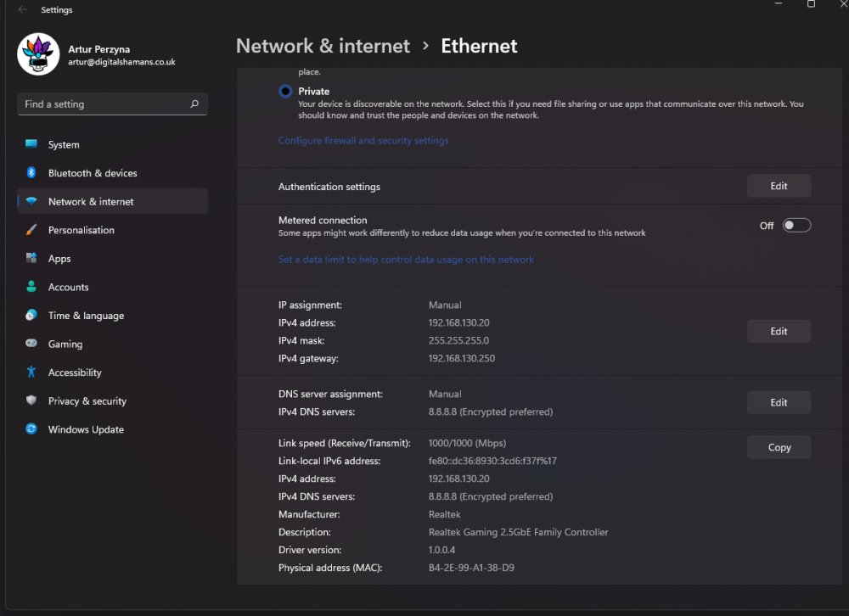The height and width of the screenshot is (616, 849).
Task: Click the IPv4 mask value 255.255.255.0
Action: point(458,340)
